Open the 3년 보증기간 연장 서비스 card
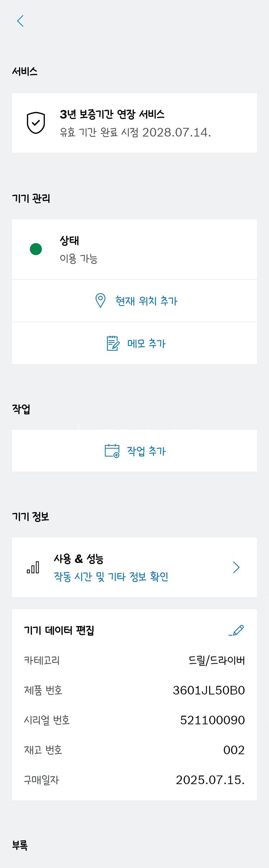Viewport: 269px width, 868px height. pyautogui.click(x=134, y=123)
